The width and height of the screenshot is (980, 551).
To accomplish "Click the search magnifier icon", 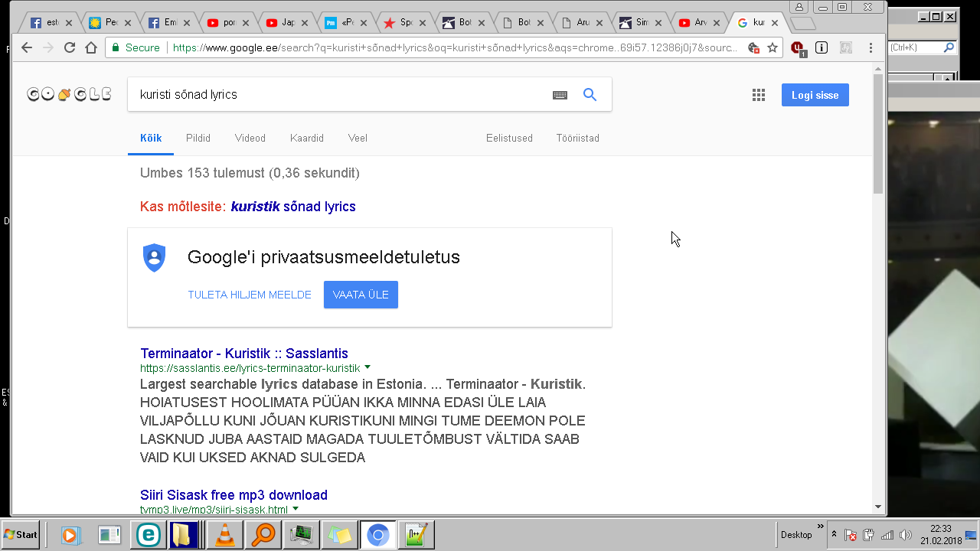I will 590,94.
